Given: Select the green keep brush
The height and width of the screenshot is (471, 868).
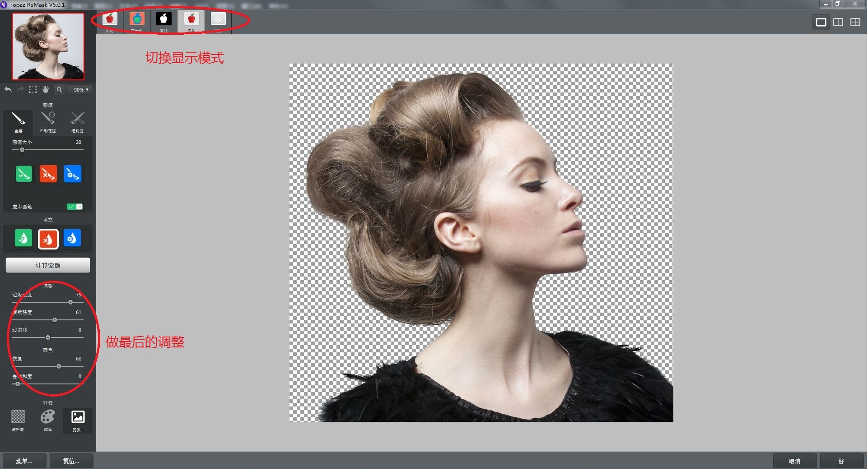Looking at the screenshot, I should [x=24, y=174].
